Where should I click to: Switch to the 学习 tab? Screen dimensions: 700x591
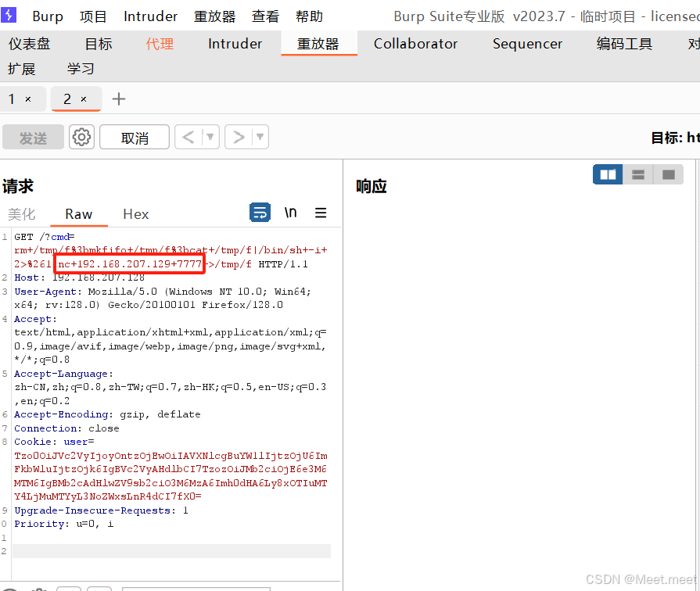[81, 70]
